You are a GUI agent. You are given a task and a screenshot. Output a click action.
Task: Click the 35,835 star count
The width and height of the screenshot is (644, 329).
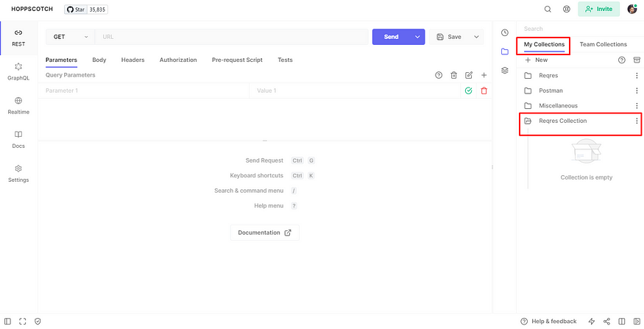[97, 9]
